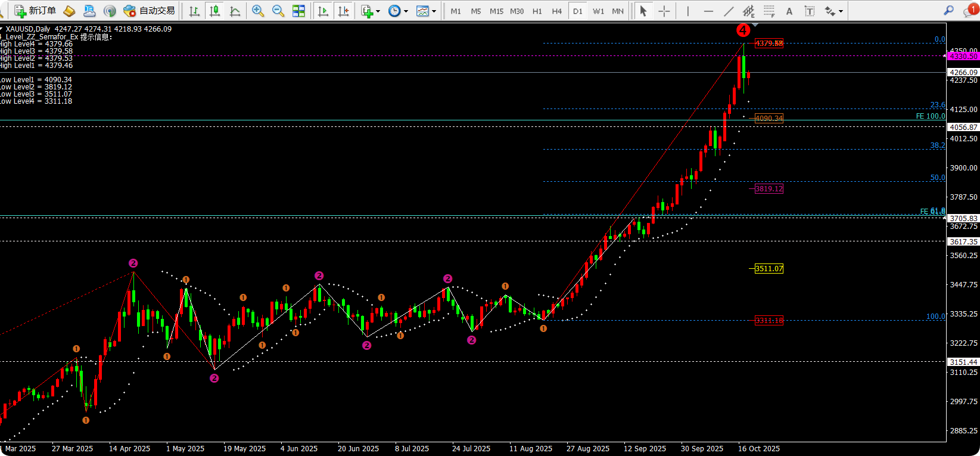Image resolution: width=980 pixels, height=456 pixels.
Task: Open the indicators list dropdown
Action: click(370, 11)
